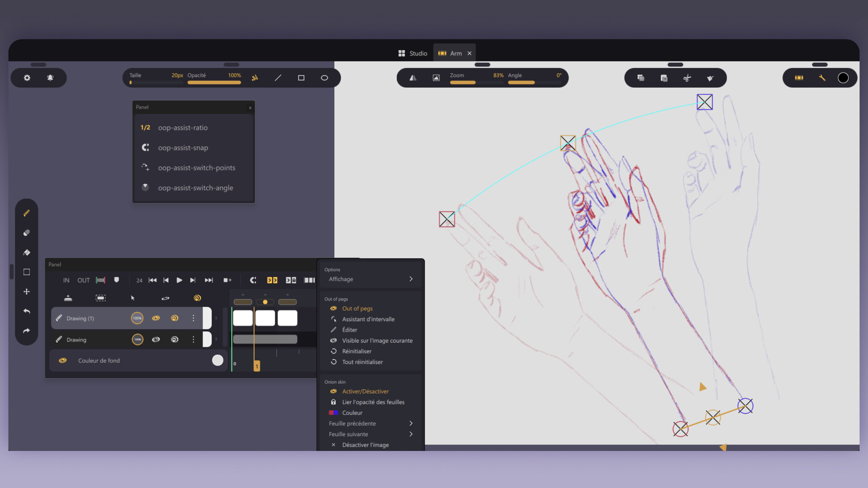
Task: Jump to the first frame
Action: tap(153, 280)
